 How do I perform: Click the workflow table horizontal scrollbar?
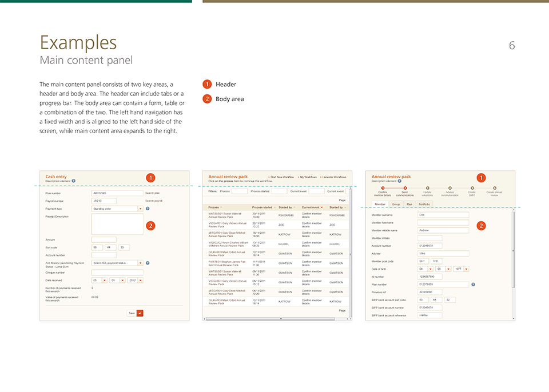[279, 319]
